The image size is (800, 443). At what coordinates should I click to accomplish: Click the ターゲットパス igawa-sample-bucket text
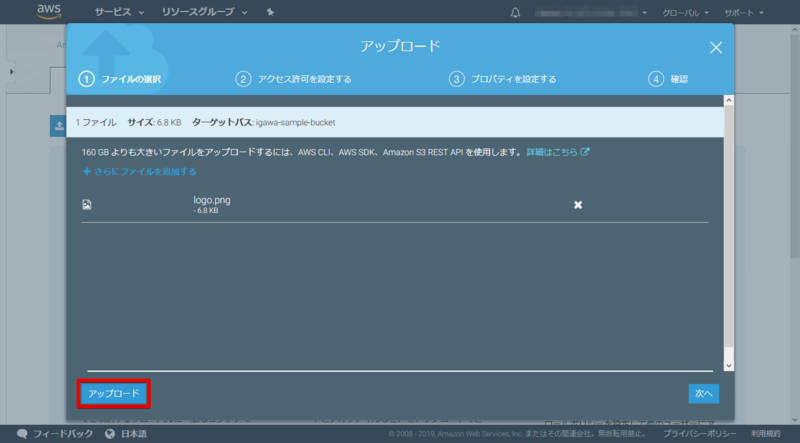(263, 122)
